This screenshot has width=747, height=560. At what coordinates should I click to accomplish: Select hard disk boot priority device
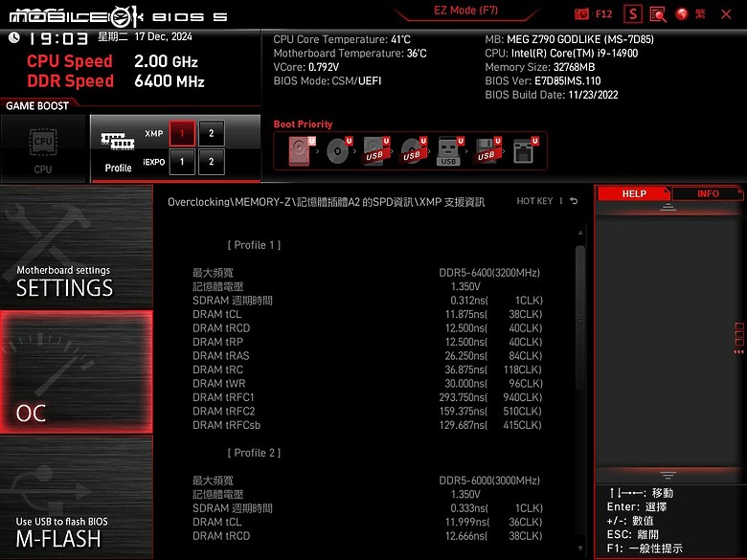[301, 151]
